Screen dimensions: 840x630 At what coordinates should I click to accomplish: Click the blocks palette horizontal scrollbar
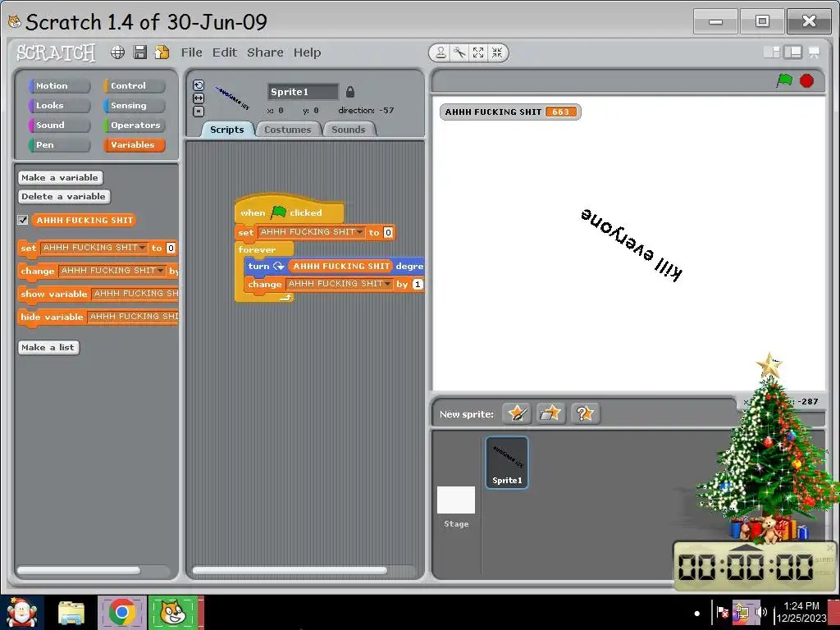point(79,571)
